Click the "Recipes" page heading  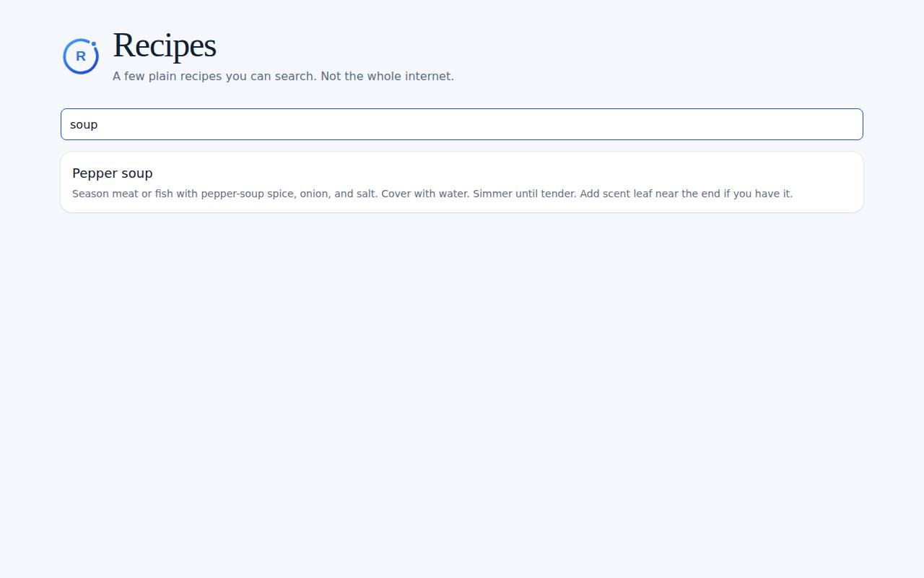(165, 45)
